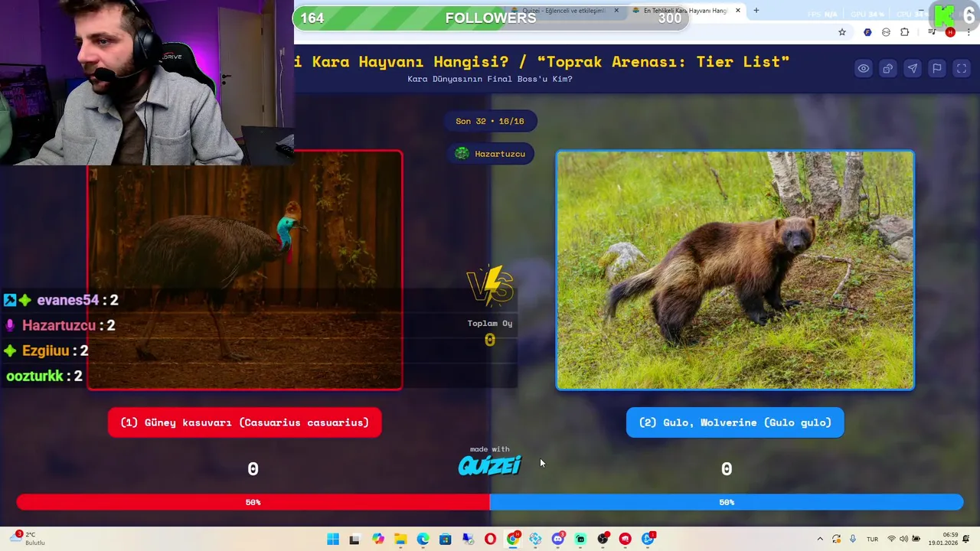Open the clock showing 06:59
The height and width of the screenshot is (551, 980).
tap(943, 539)
